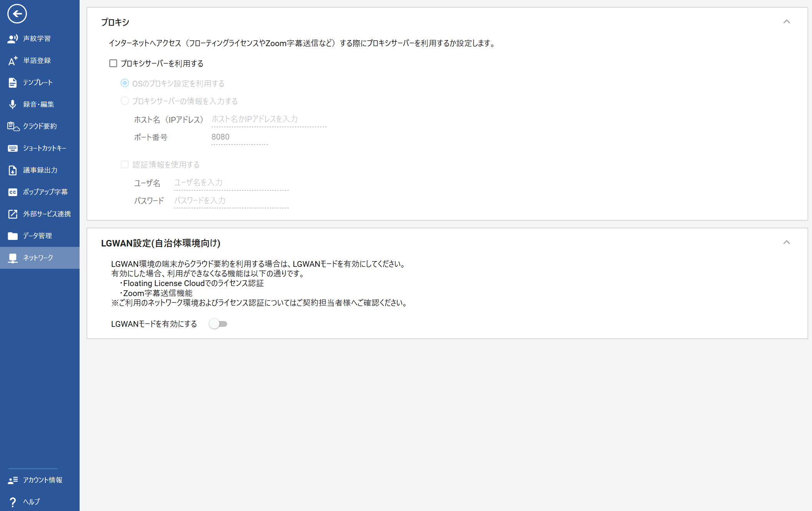
Task: Open cloud summary via its icon
Action: (13, 126)
